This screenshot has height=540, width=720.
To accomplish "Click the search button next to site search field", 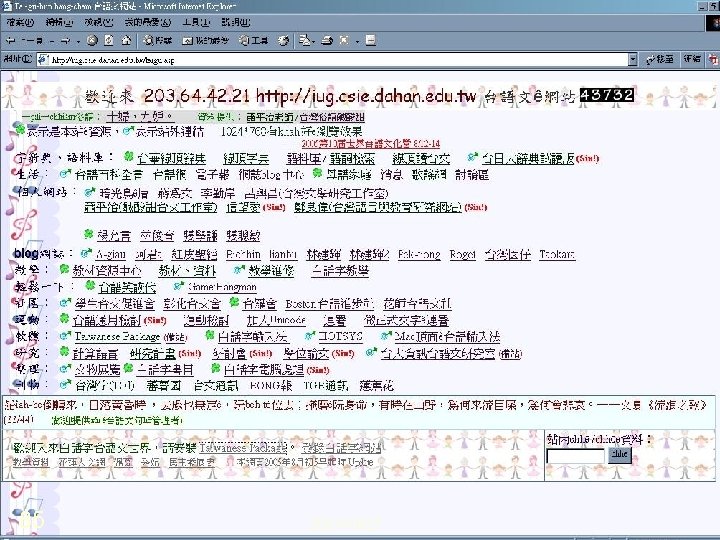I will click(619, 454).
